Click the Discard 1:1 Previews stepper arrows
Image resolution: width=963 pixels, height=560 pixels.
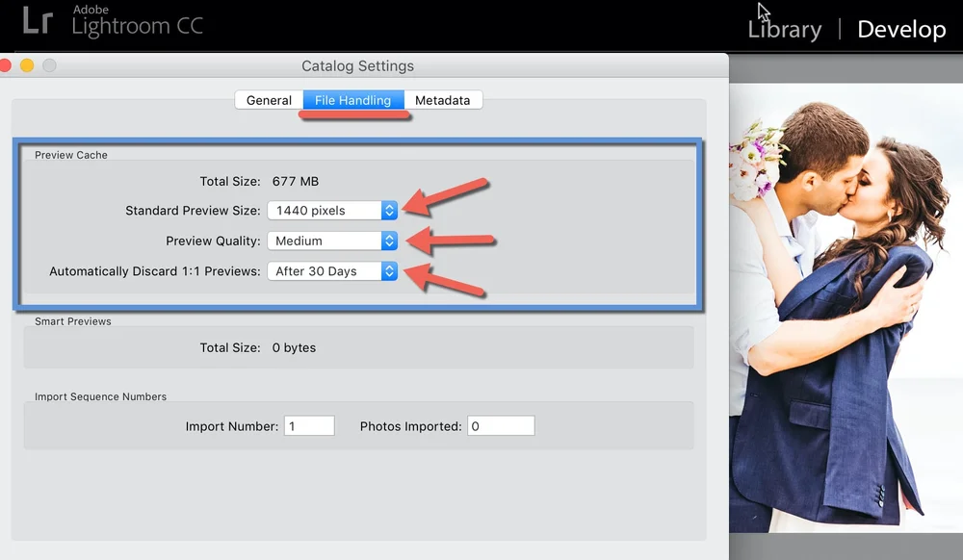point(389,270)
